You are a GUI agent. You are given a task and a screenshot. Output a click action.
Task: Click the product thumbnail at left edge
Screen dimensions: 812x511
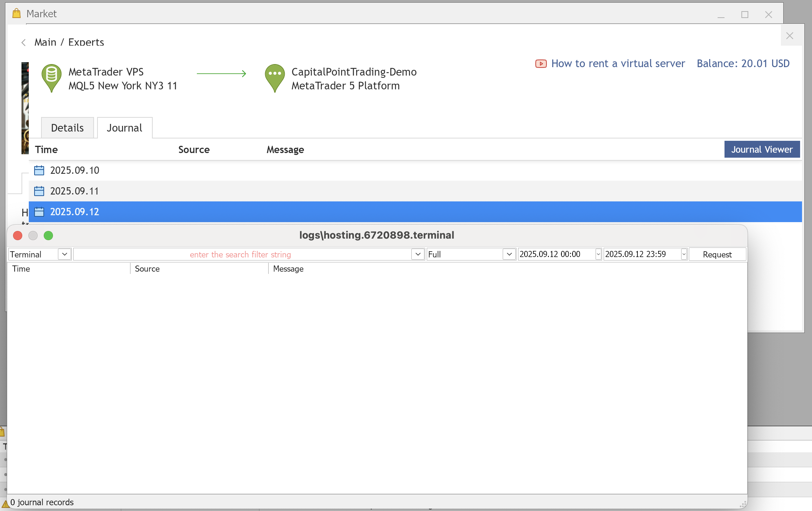pyautogui.click(x=25, y=108)
